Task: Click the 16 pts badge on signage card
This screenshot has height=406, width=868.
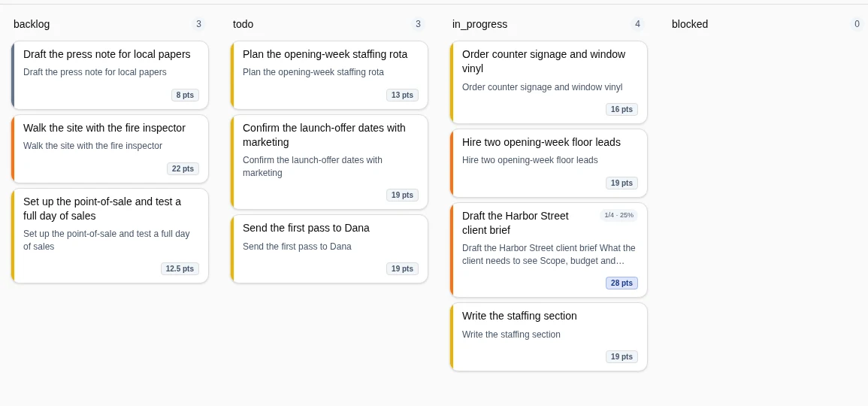Action: pos(622,110)
